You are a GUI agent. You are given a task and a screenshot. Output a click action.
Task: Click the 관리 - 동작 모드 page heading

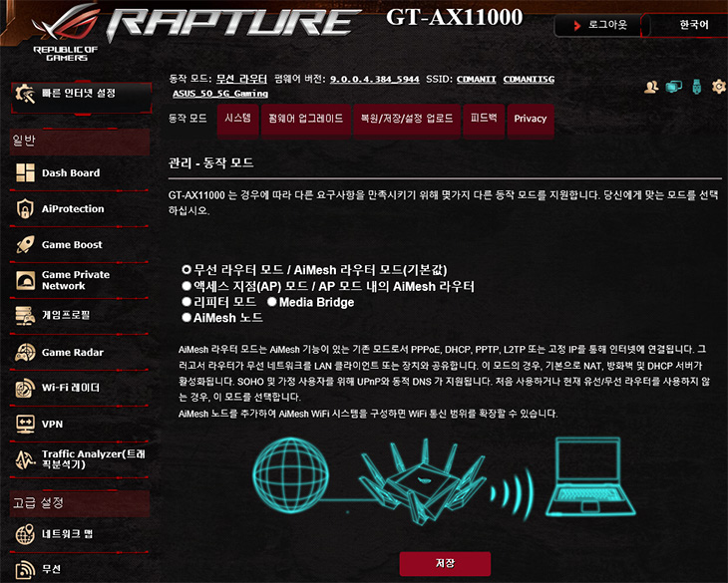coord(210,162)
